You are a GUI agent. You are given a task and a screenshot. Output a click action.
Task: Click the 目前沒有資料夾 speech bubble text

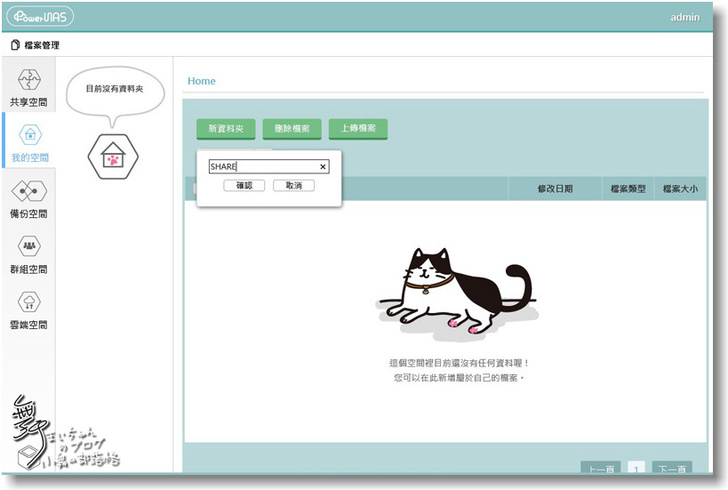115,89
